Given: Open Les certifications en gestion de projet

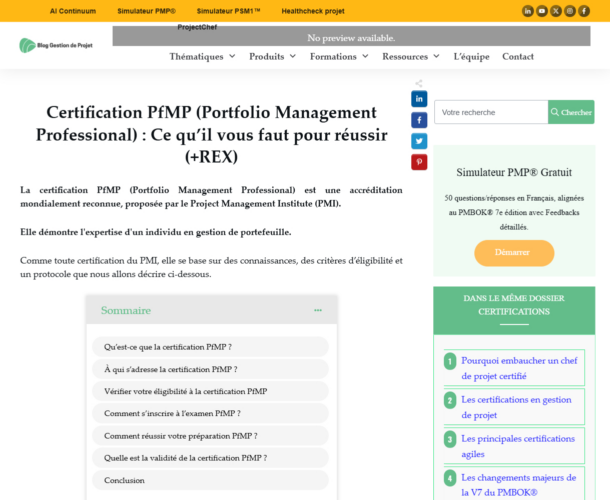Looking at the screenshot, I should click(516, 407).
